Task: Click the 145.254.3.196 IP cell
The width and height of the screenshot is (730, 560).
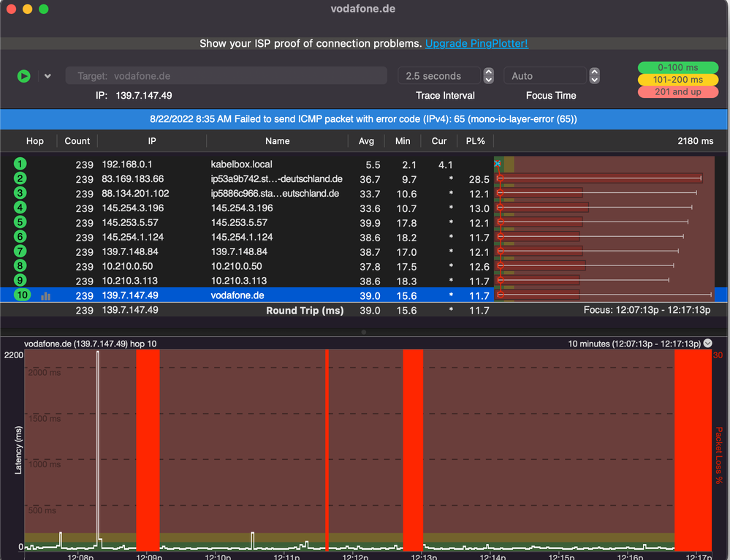Action: point(133,208)
